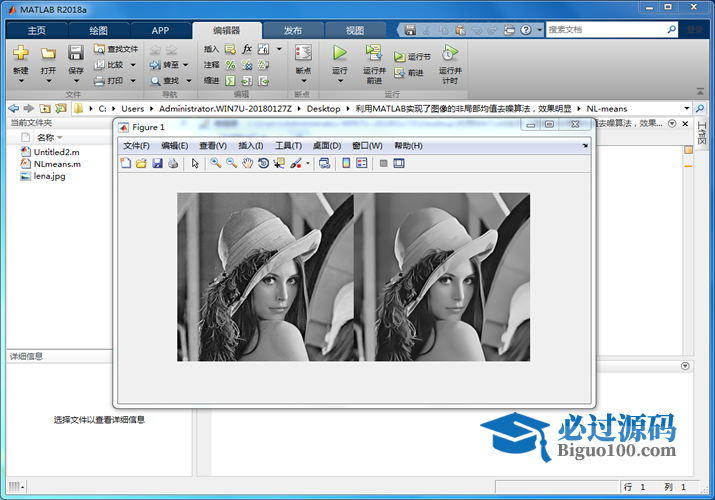Click the Insert Colorbar icon
This screenshot has width=715, height=500.
click(346, 163)
